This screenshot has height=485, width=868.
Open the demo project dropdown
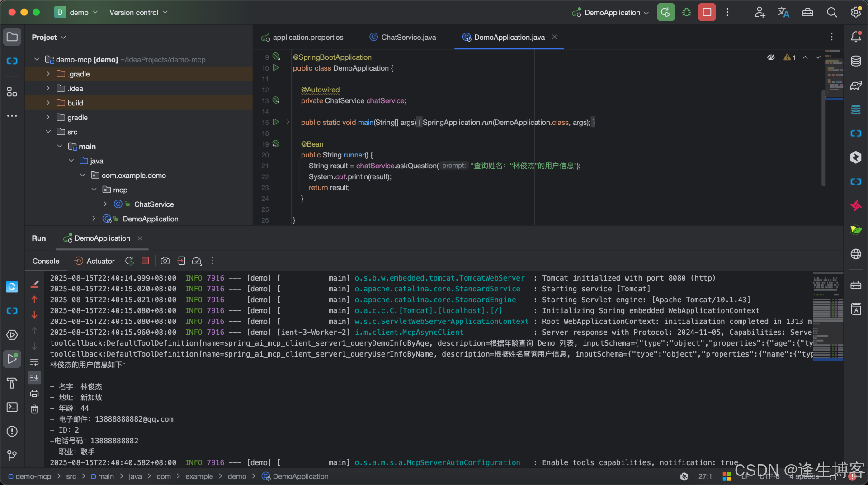tap(76, 12)
